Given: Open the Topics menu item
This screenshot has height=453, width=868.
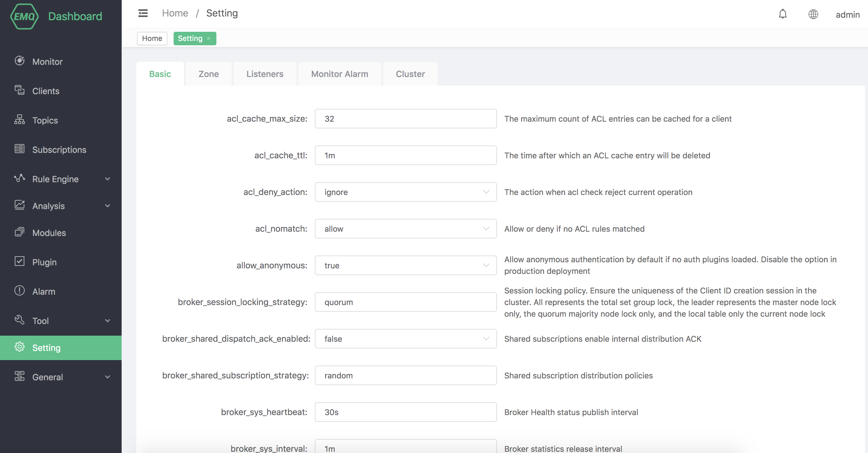Looking at the screenshot, I should tap(61, 120).
